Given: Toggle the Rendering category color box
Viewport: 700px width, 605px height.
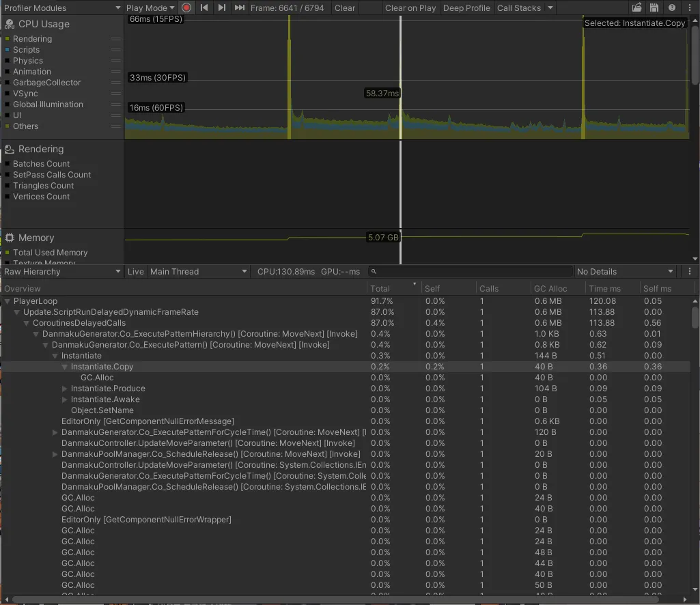Looking at the screenshot, I should 8,39.
